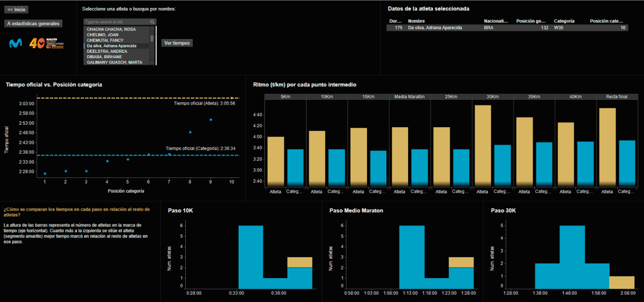
Task: Choose GALIMANY GUASCH, MARTA from list
Action: click(x=115, y=62)
